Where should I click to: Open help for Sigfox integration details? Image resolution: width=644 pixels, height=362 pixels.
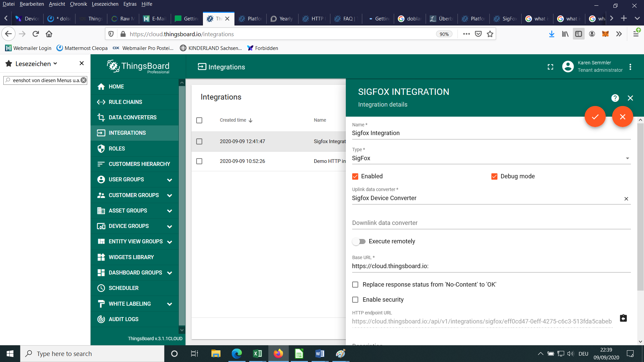615,98
